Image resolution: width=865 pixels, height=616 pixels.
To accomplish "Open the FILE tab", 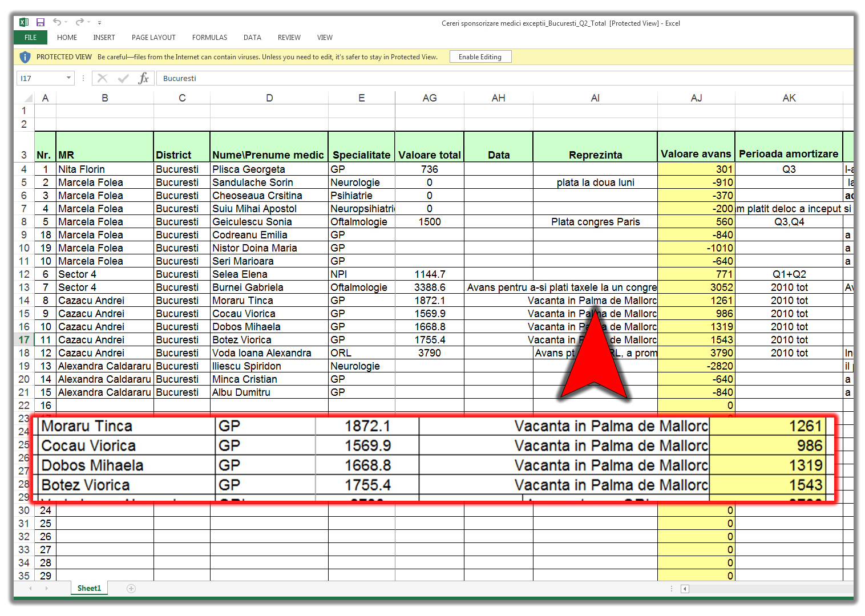I will click(x=31, y=38).
